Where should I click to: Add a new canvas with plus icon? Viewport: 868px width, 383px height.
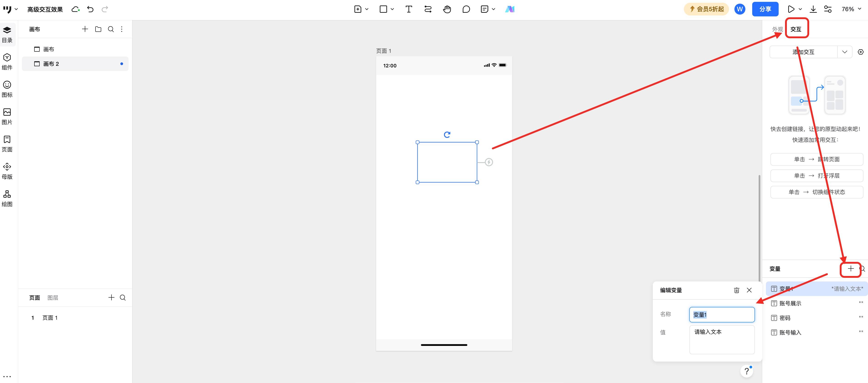point(85,29)
